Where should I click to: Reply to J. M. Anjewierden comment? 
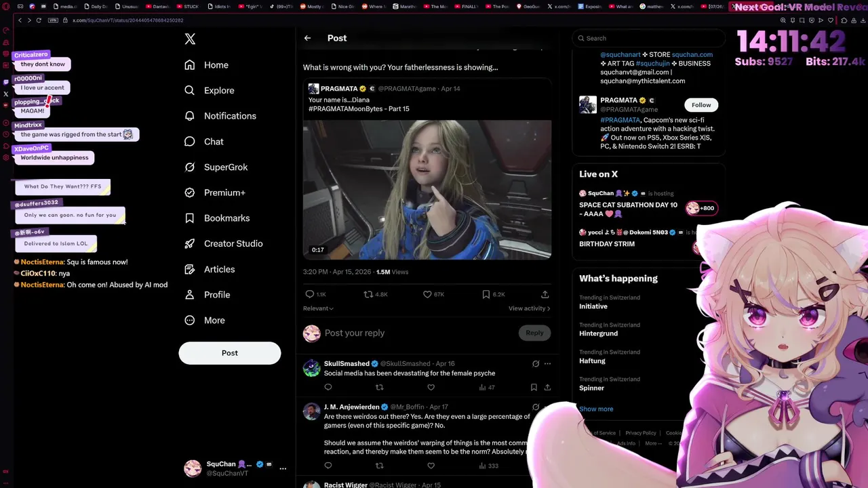pos(328,466)
